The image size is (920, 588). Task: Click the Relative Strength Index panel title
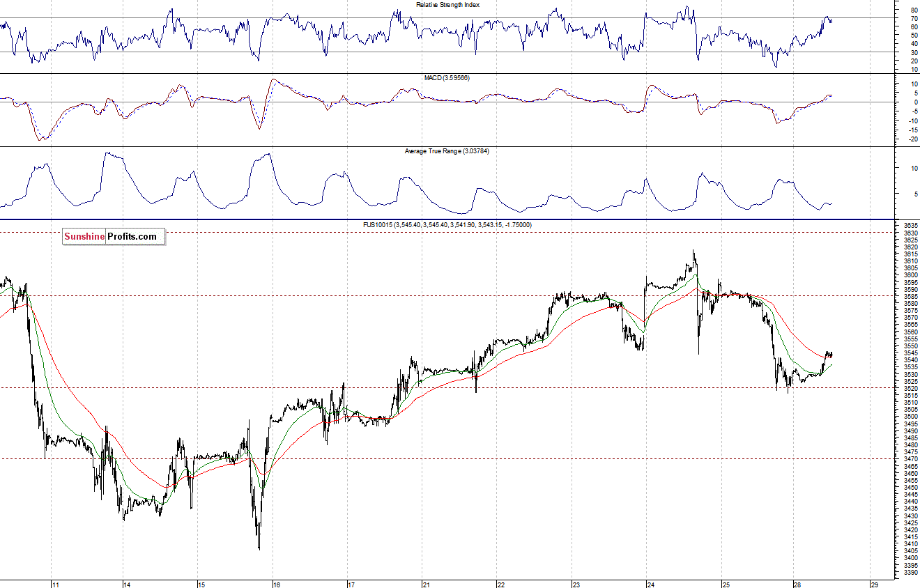[x=447, y=5]
